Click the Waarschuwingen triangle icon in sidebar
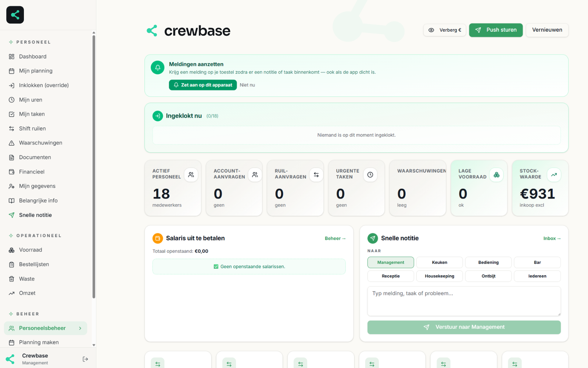This screenshot has height=368, width=588. [11, 143]
